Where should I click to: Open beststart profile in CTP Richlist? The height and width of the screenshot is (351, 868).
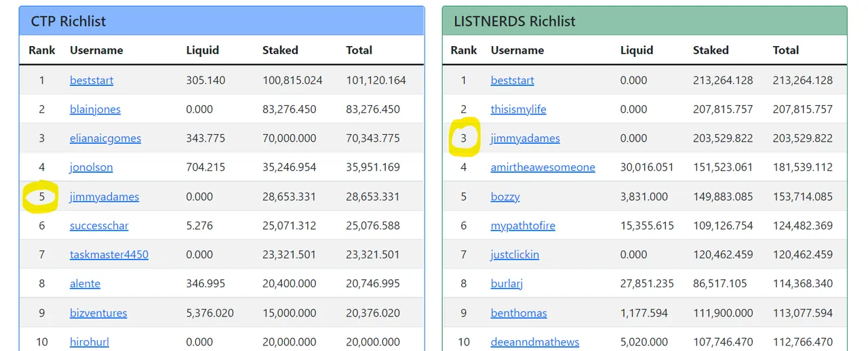tap(92, 80)
